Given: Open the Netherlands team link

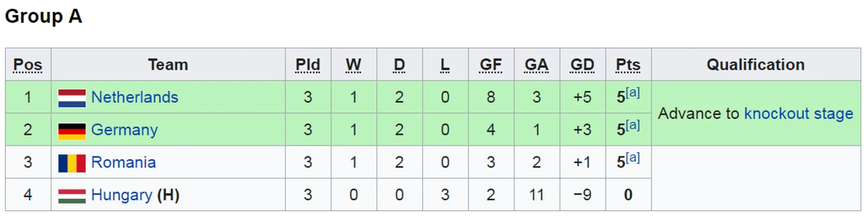Looking at the screenshot, I should pyautogui.click(x=134, y=97).
